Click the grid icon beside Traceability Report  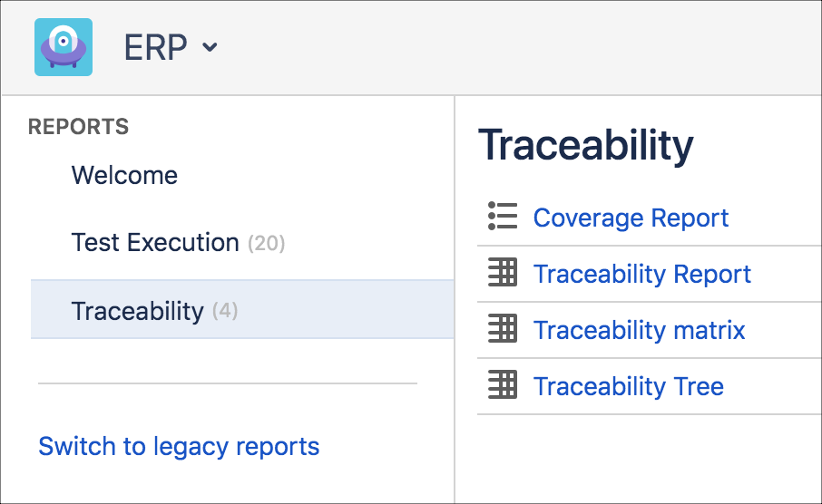(503, 273)
